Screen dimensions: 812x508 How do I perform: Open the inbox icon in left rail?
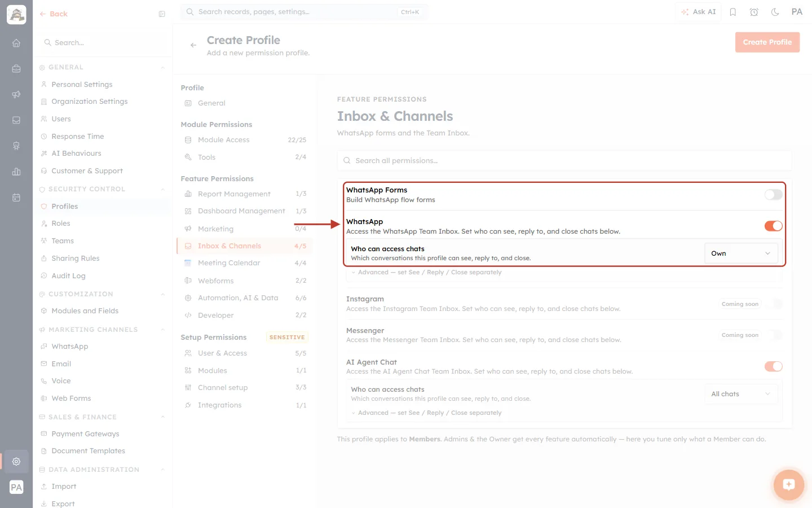pyautogui.click(x=16, y=120)
